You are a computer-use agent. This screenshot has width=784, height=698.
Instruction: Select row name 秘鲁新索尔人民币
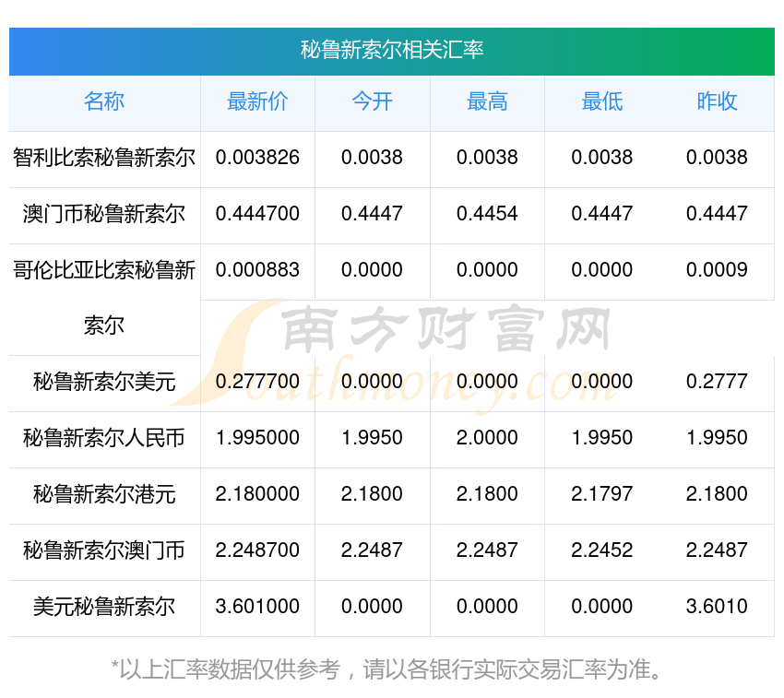(104, 439)
